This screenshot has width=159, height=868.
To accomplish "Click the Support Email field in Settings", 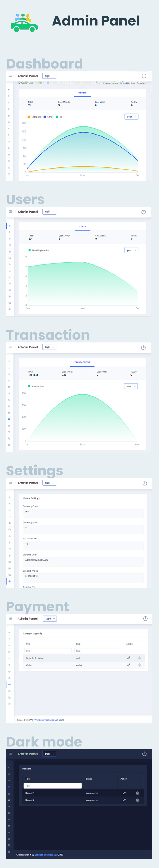I will (x=83, y=560).
